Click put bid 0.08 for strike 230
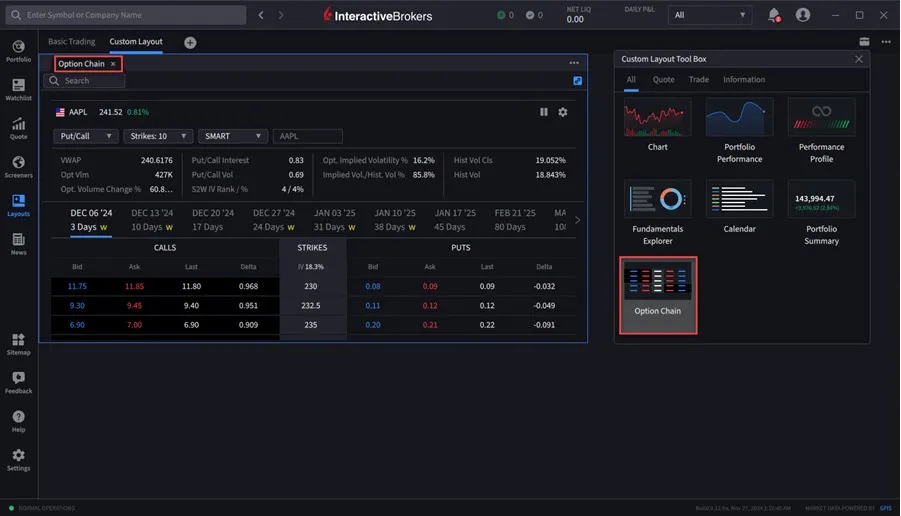Viewport: 901px width, 516px height. point(373,286)
